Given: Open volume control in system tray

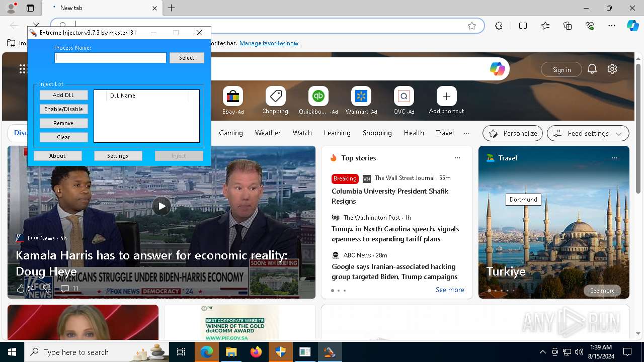Looking at the screenshot, I should pyautogui.click(x=579, y=352).
